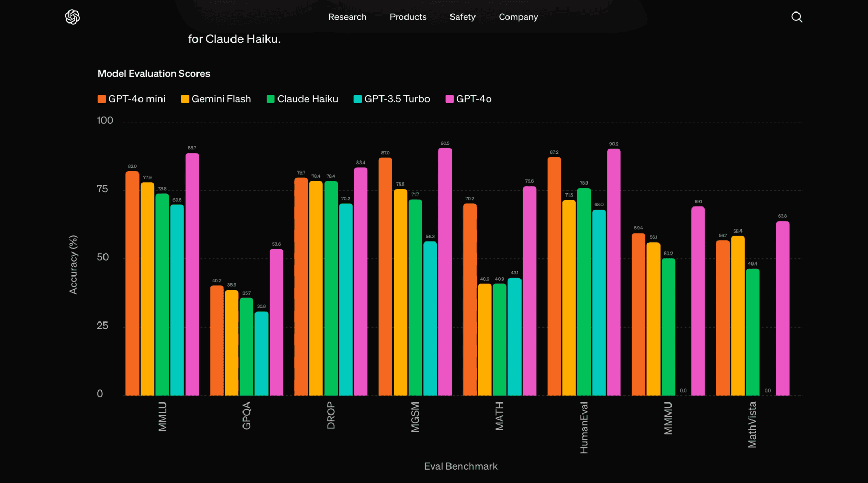Click the Gemini Flash yellow legend swatch
This screenshot has width=868, height=483.
point(185,99)
